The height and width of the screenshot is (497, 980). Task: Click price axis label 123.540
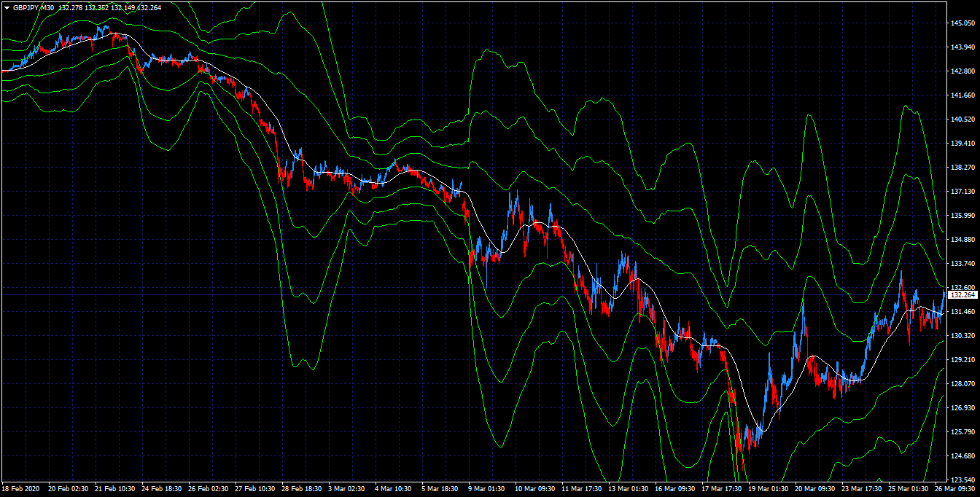(x=963, y=480)
